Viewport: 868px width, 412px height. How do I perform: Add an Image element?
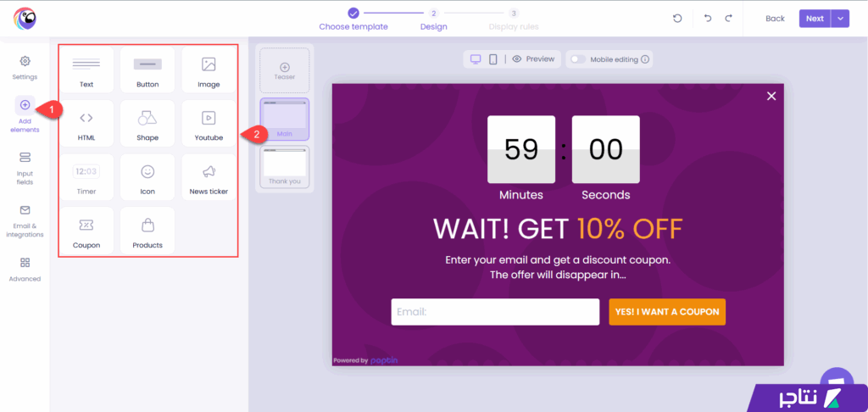click(x=209, y=70)
